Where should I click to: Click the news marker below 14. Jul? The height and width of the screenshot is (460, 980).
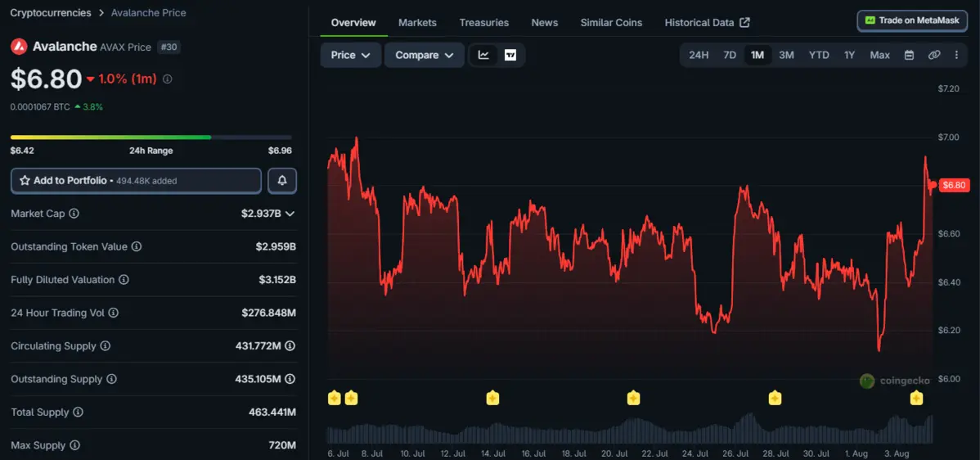pos(492,398)
